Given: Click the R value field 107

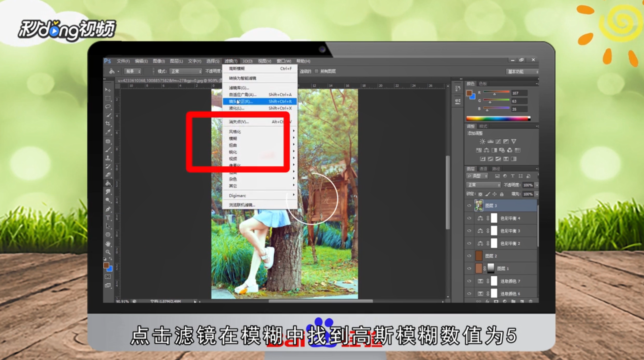Looking at the screenshot, I should pyautogui.click(x=519, y=93).
